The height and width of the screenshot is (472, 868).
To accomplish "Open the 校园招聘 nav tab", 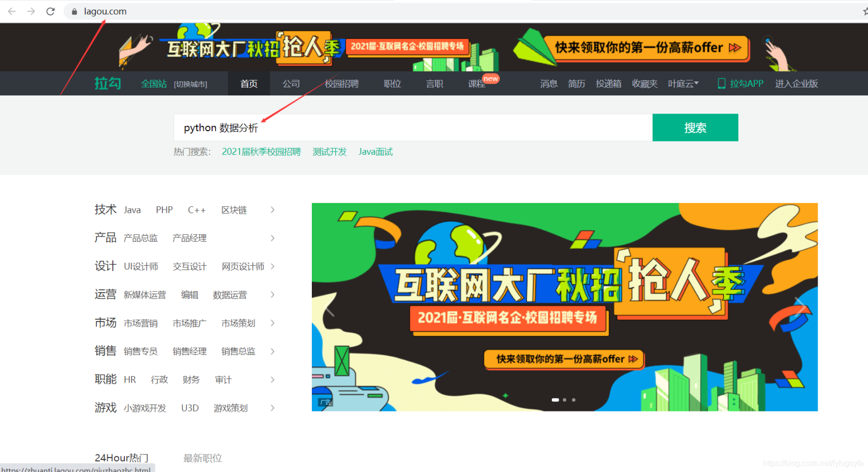I will 342,84.
